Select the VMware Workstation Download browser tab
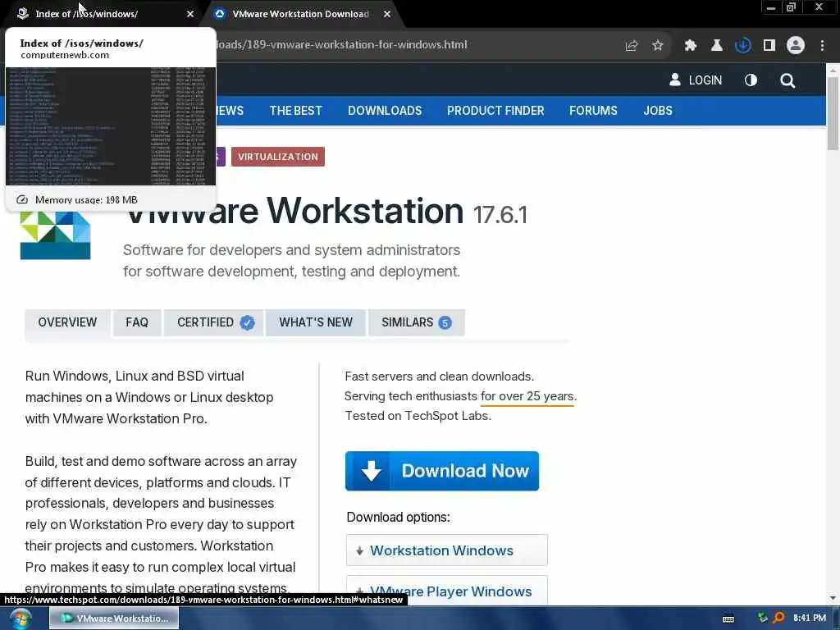 click(300, 14)
